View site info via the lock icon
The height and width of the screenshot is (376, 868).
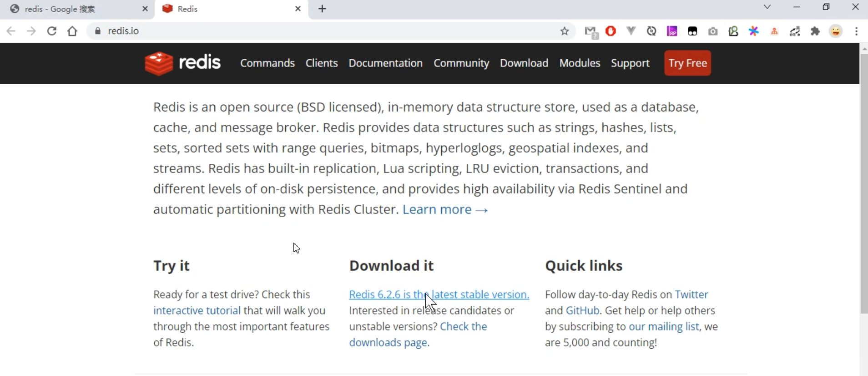point(97,31)
